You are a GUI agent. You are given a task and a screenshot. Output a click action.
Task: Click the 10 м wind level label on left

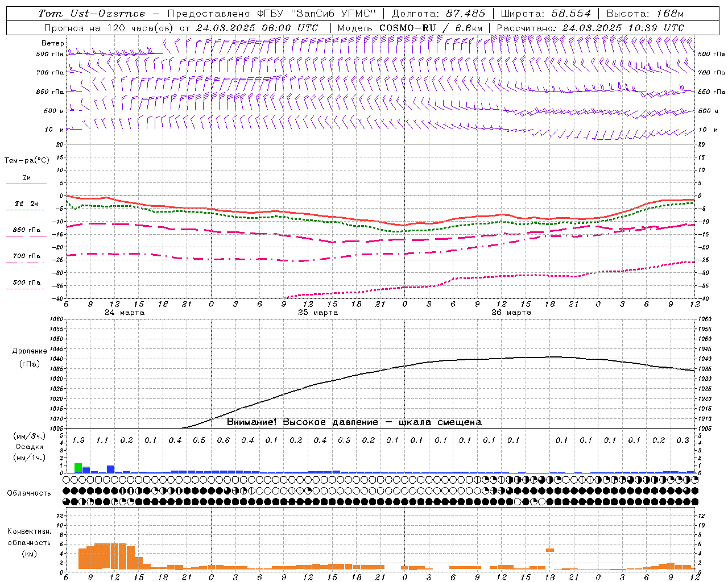(55, 130)
